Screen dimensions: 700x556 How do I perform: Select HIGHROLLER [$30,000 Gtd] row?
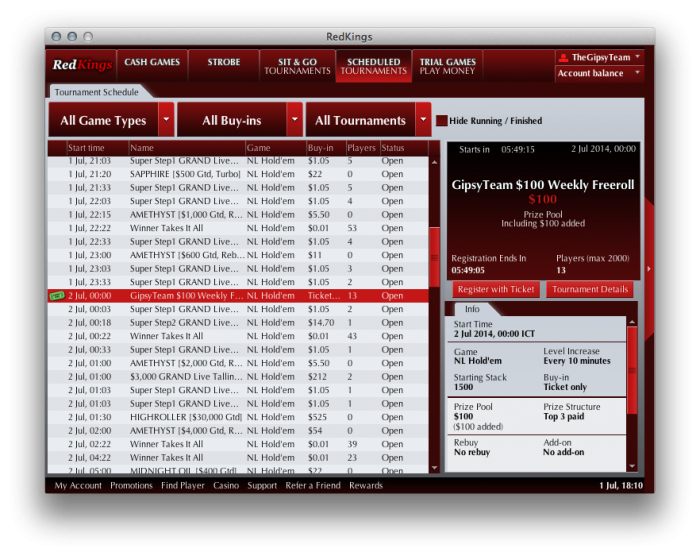click(x=238, y=417)
